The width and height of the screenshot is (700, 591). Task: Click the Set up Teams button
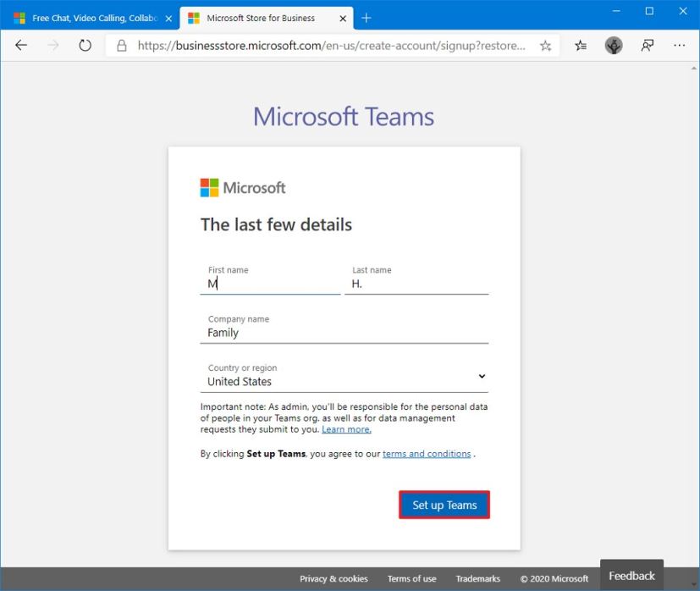point(444,504)
